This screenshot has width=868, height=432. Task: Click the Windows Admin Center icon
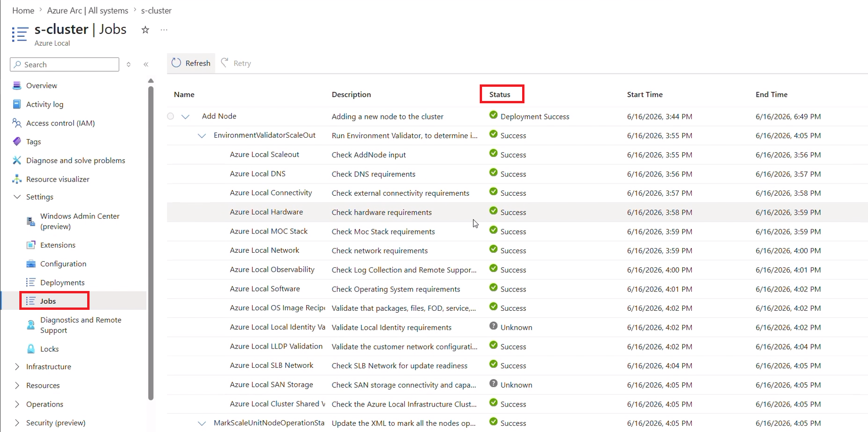click(x=31, y=221)
